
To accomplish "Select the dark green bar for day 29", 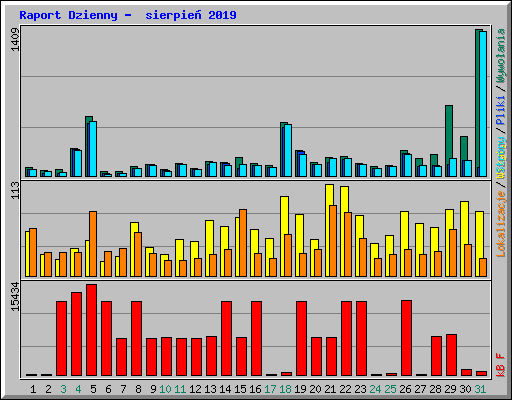I will (449, 141).
